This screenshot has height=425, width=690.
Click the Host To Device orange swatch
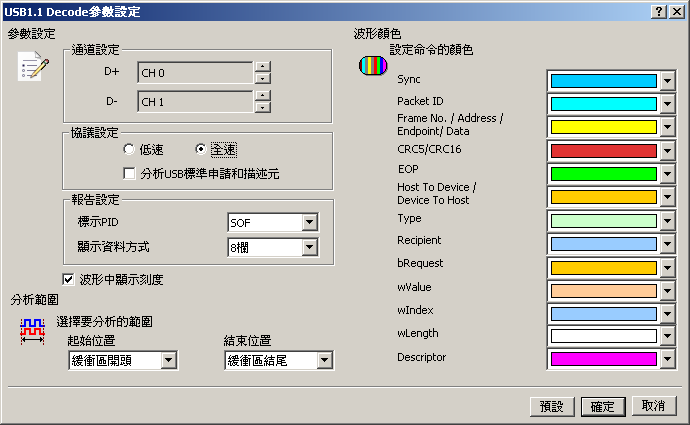[x=604, y=197]
